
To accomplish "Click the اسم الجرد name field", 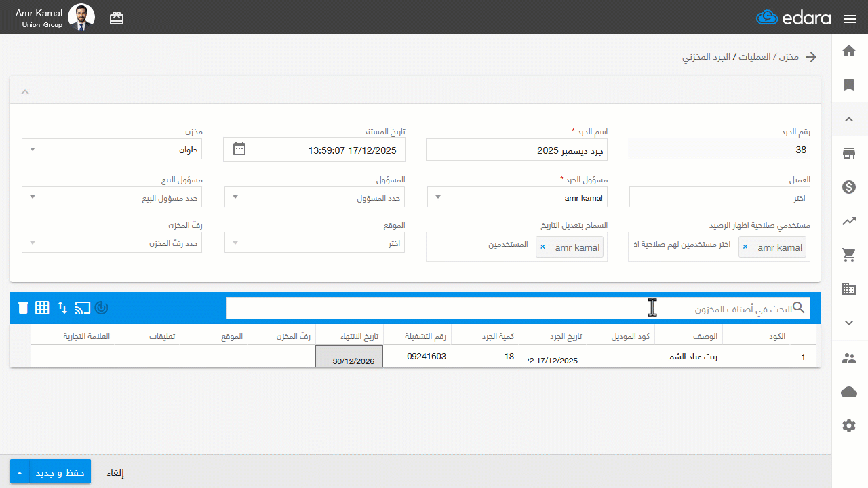I will click(517, 150).
